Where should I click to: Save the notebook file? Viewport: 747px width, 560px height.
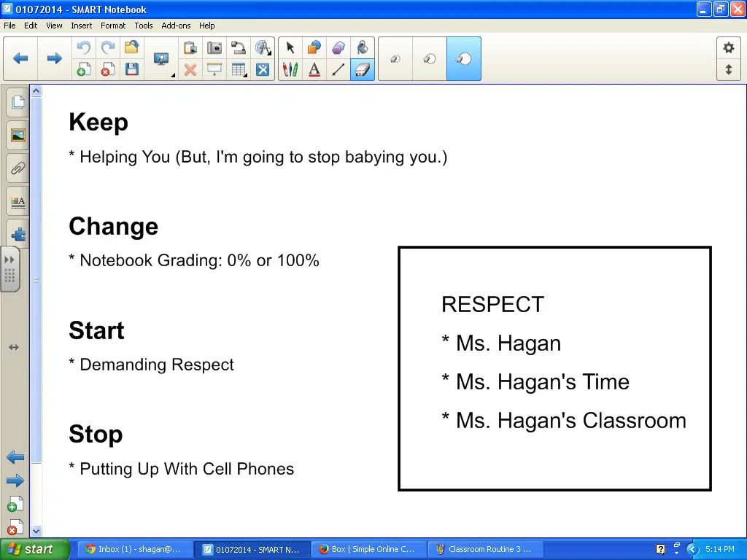(x=132, y=70)
